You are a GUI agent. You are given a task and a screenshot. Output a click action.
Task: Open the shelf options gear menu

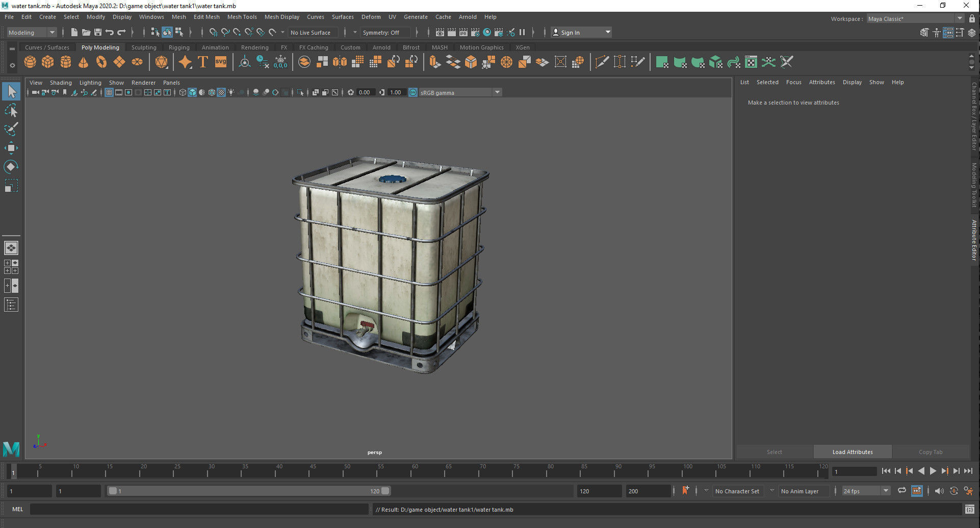(12, 65)
